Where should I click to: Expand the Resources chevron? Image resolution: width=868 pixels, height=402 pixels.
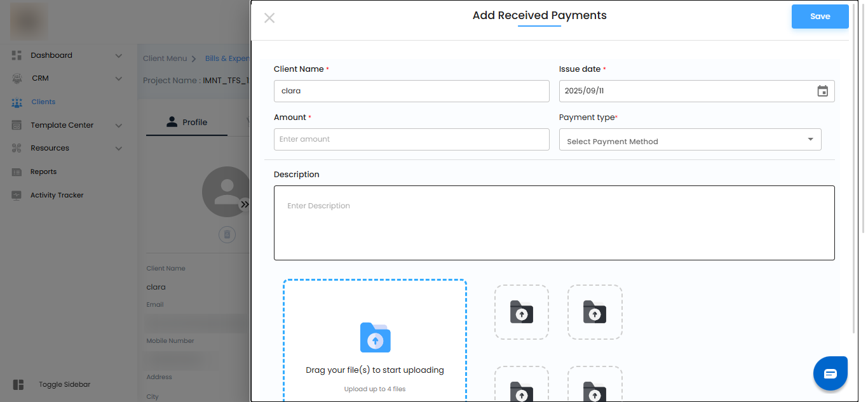tap(119, 149)
